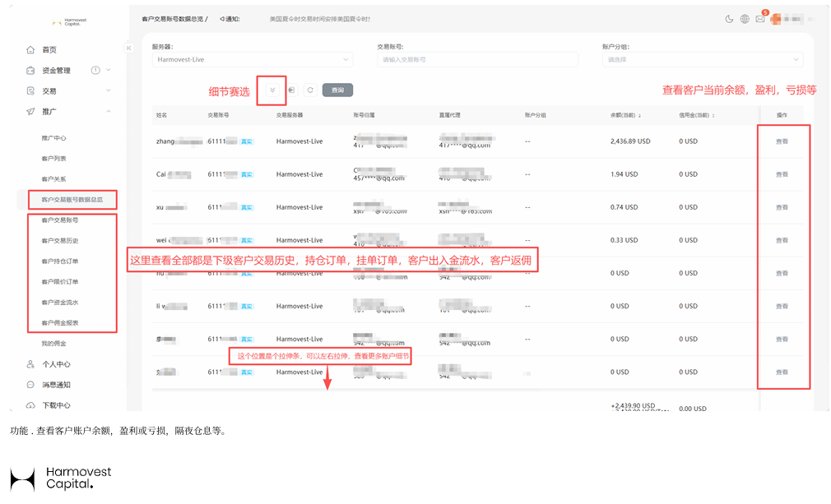
Task: Open the 账户分组 请选择 dropdown
Action: pyautogui.click(x=703, y=60)
